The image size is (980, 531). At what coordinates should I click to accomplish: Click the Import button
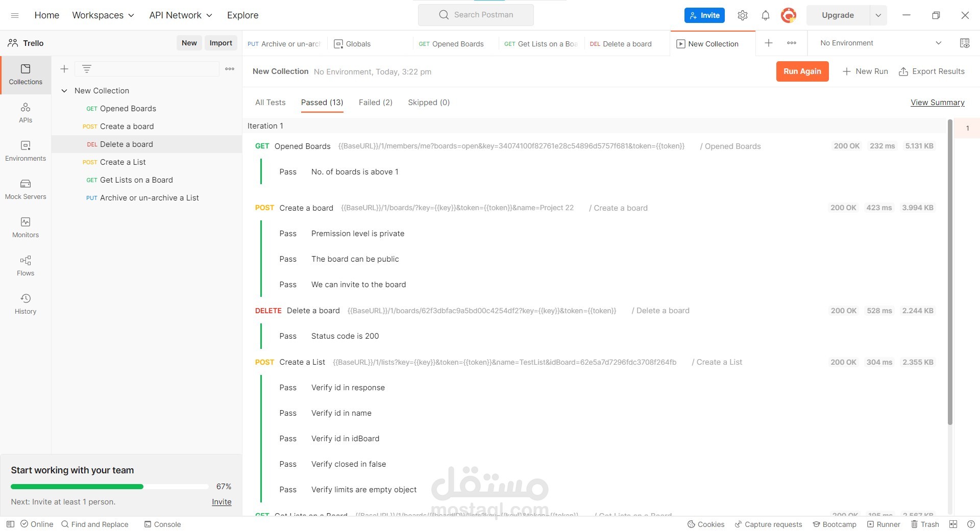pos(221,43)
